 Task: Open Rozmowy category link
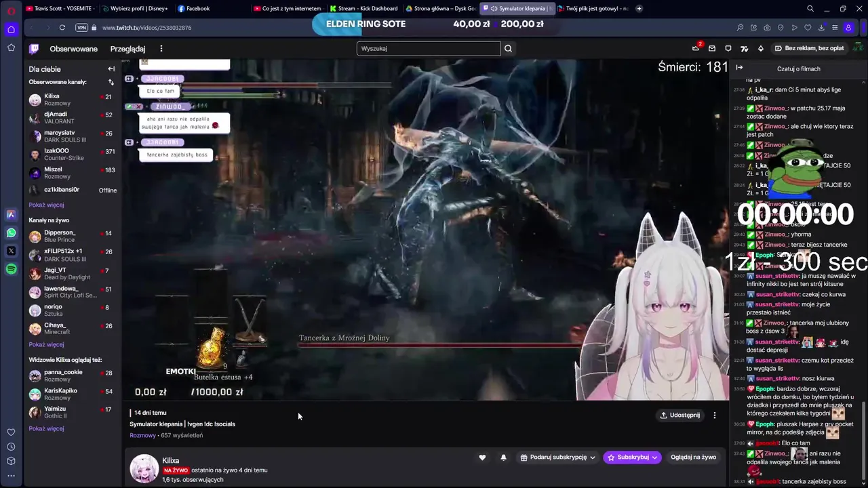pos(142,435)
